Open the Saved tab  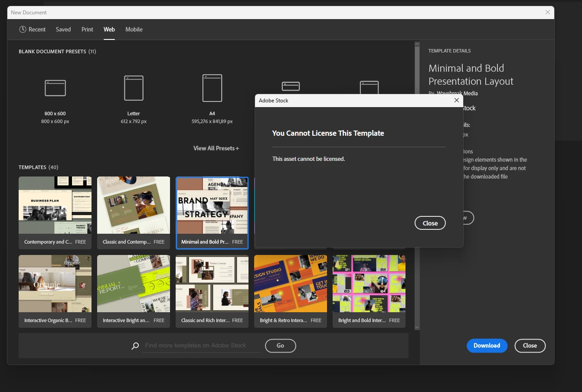63,29
